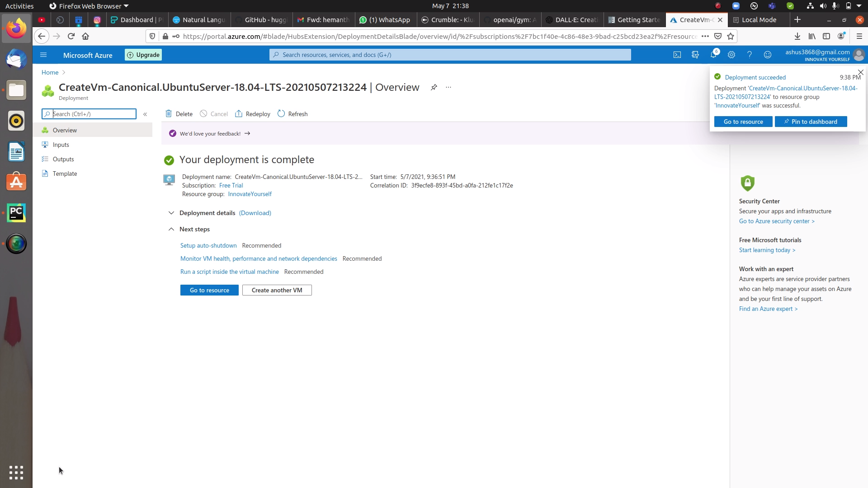Open Rhythmbox from the dock
The height and width of the screenshot is (488, 868).
tap(16, 121)
